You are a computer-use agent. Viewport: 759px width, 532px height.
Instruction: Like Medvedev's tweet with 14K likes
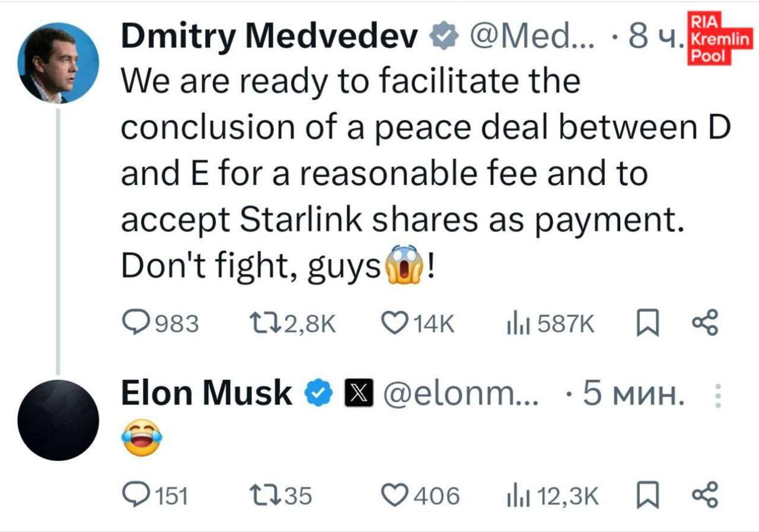[392, 323]
